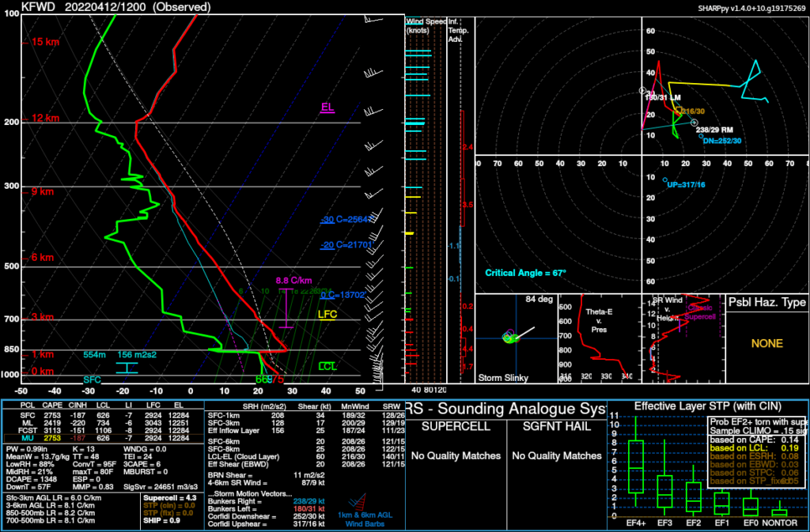The width and height of the screenshot is (810, 532).
Task: Click the yellow LFC marker on the Skew-T
Action: 327,315
